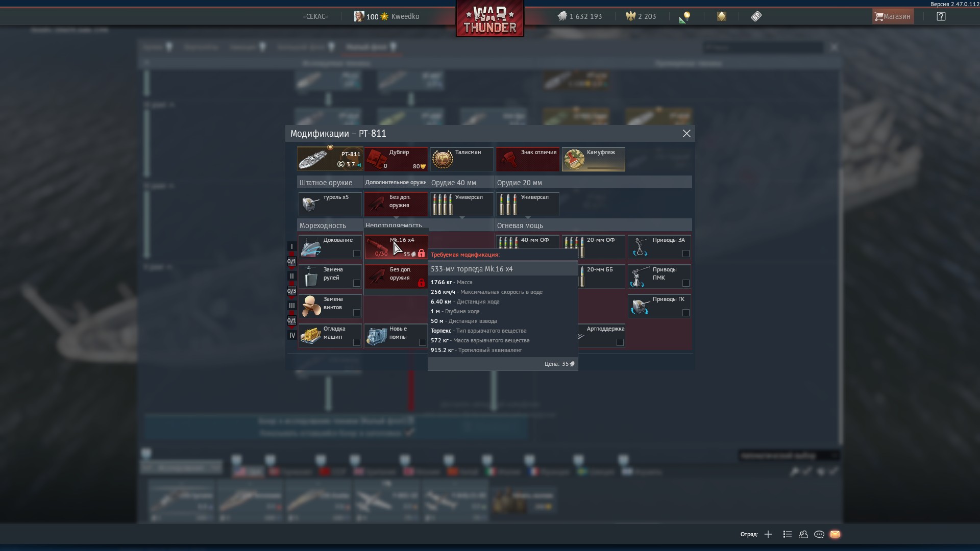Open the Талисман slot
This screenshot has width=980, height=551.
pyautogui.click(x=461, y=159)
